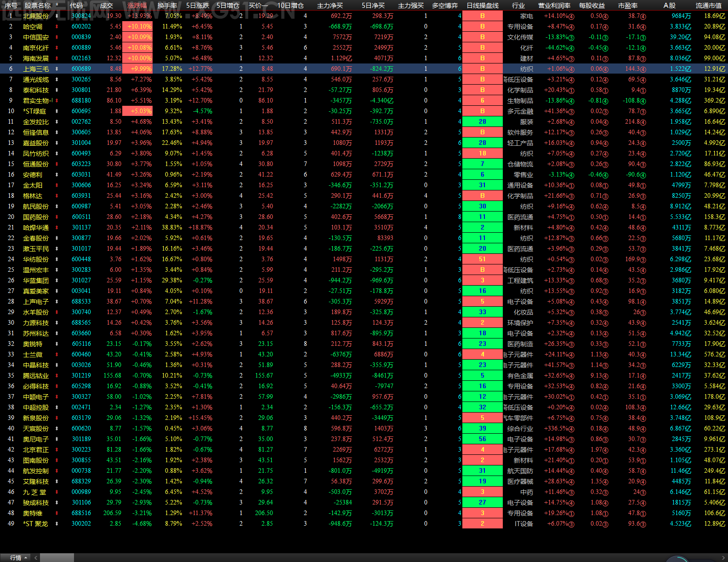This screenshot has height=562, width=728.
Task: Click the 多空博弈 column header
Action: 445,6
